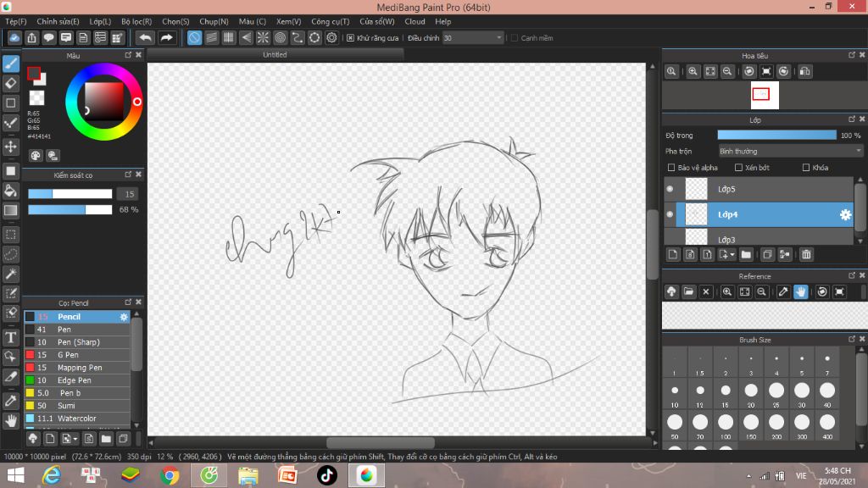Select the Hand tool in left toolbar
The width and height of the screenshot is (868, 488).
[11, 421]
